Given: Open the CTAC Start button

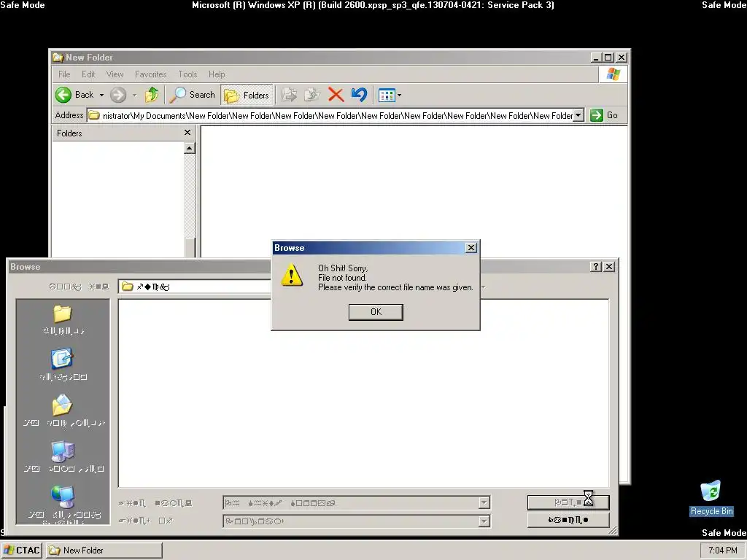Looking at the screenshot, I should coord(22,551).
